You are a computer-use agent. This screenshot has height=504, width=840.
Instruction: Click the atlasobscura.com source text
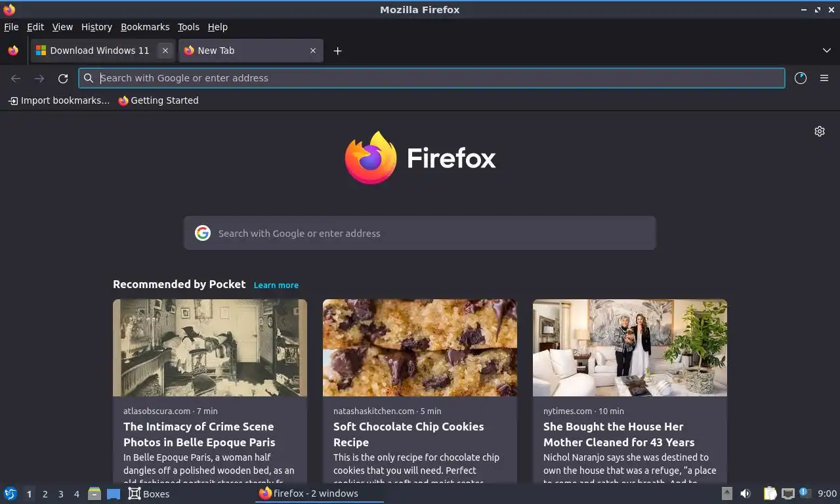[157, 411]
